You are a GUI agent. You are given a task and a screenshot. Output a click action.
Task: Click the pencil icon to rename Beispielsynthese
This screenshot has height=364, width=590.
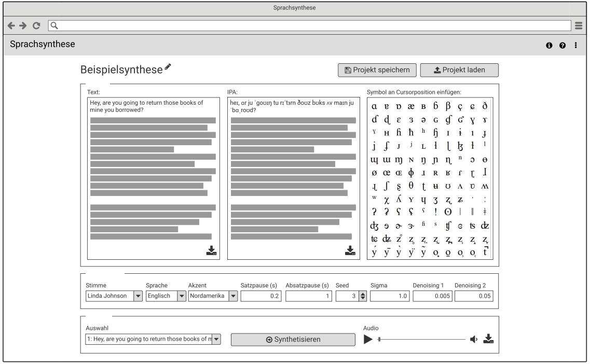[168, 67]
